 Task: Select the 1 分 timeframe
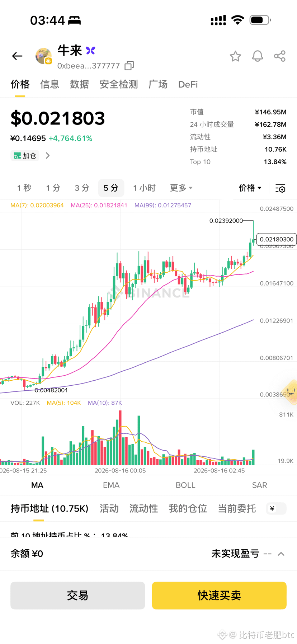(53, 188)
